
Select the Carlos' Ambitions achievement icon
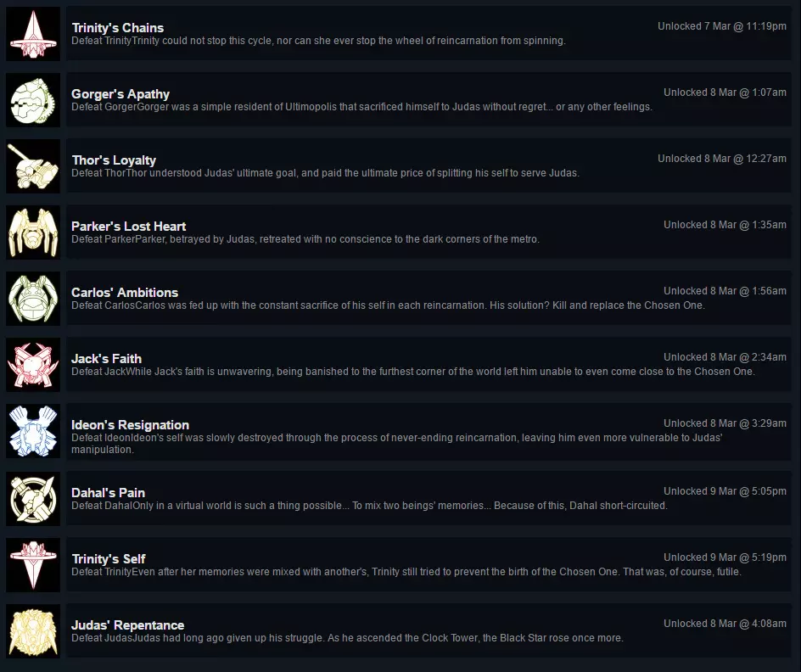33,299
